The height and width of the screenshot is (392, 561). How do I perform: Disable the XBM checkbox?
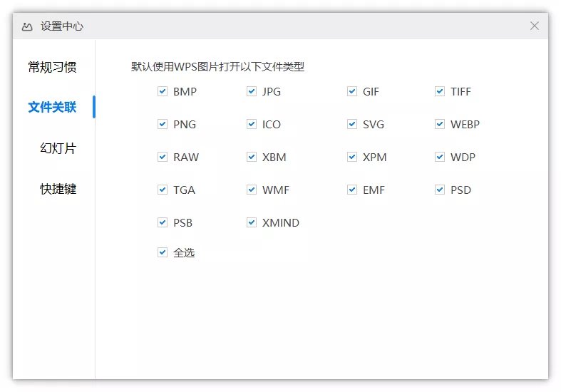pos(252,157)
